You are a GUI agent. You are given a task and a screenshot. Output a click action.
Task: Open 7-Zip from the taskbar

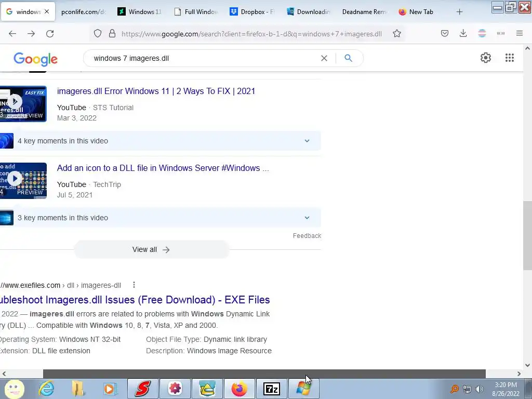coord(271,389)
